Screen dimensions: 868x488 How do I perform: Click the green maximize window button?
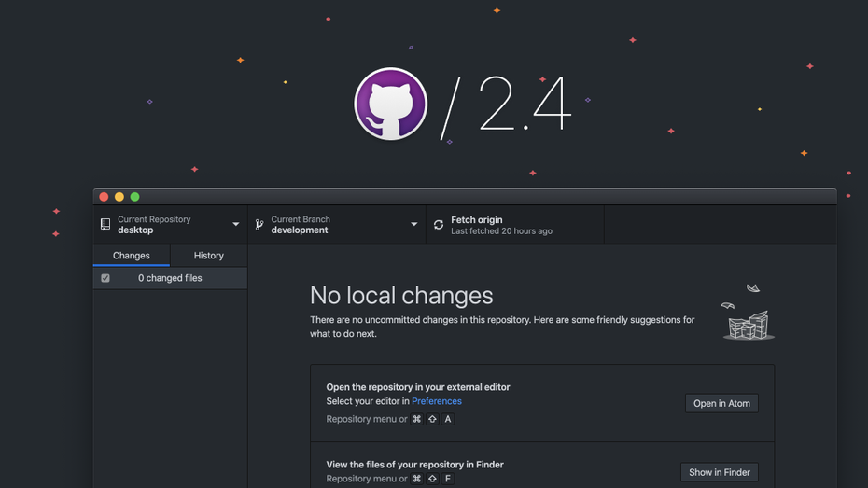tap(134, 197)
